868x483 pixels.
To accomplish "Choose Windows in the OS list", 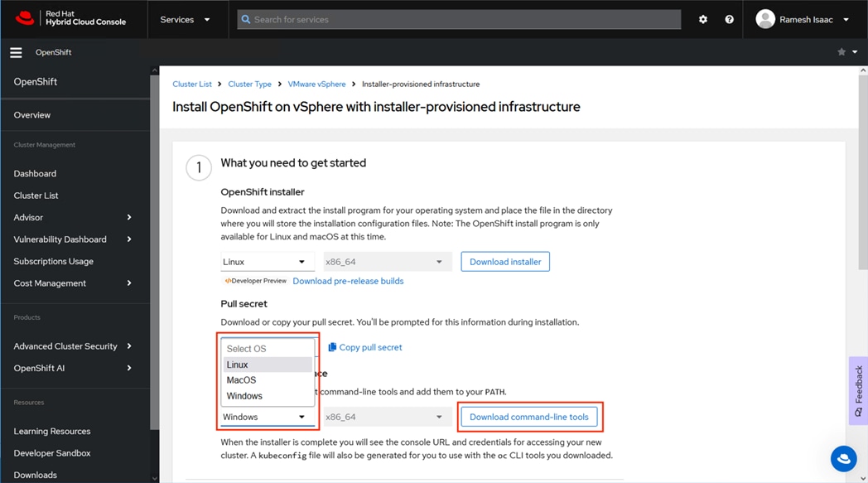I will (244, 396).
